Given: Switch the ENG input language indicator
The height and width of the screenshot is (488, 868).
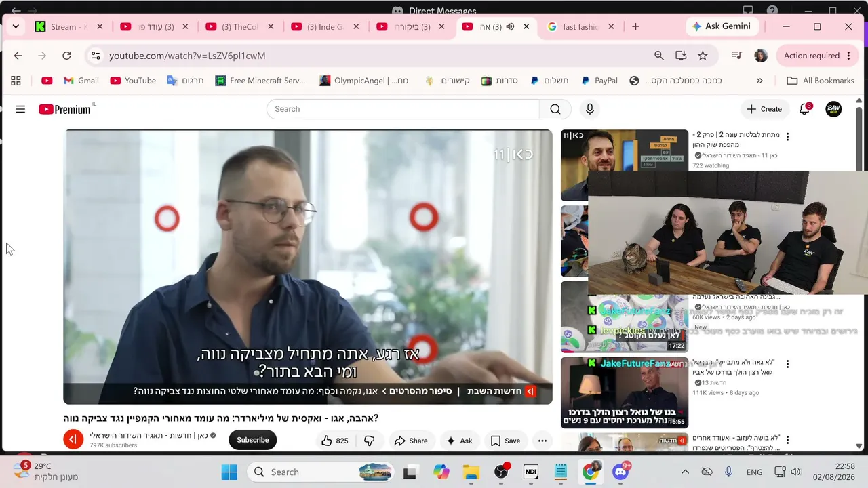Looking at the screenshot, I should pos(754,472).
